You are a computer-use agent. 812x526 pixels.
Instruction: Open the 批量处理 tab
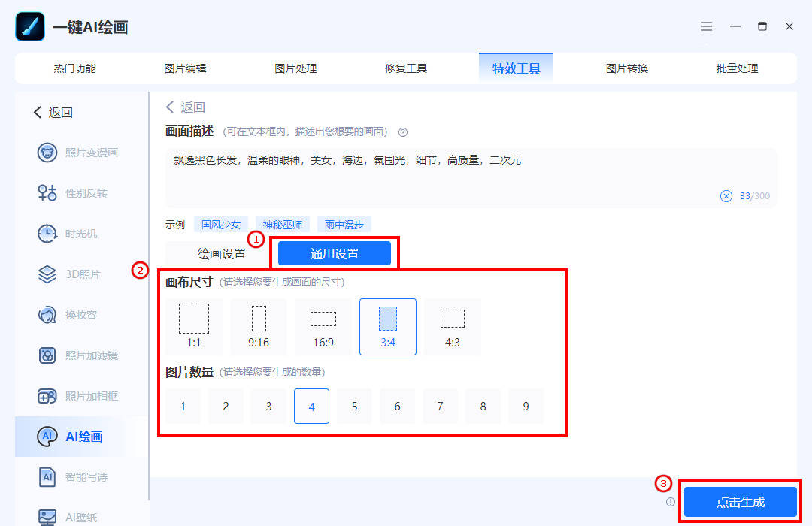[737, 68]
